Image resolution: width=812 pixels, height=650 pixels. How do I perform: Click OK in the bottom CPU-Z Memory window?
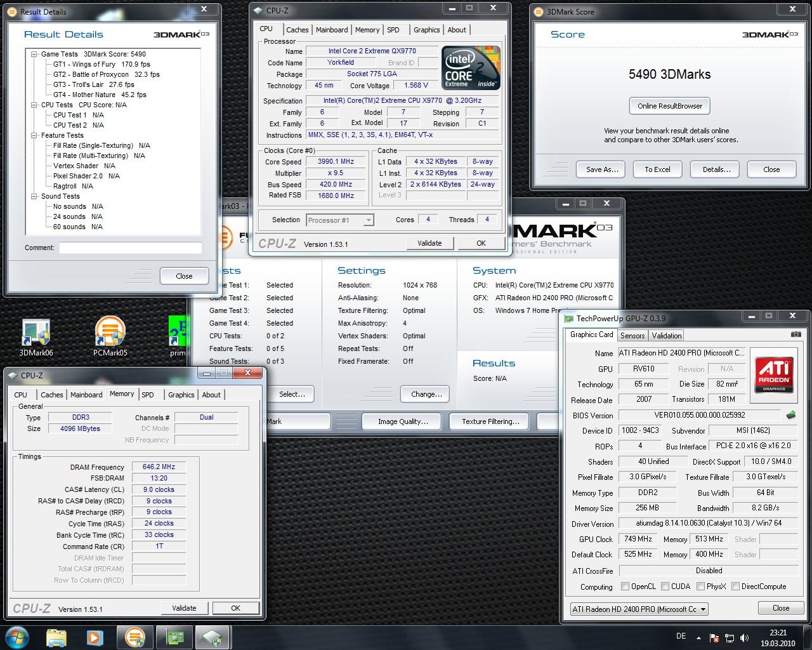(235, 608)
